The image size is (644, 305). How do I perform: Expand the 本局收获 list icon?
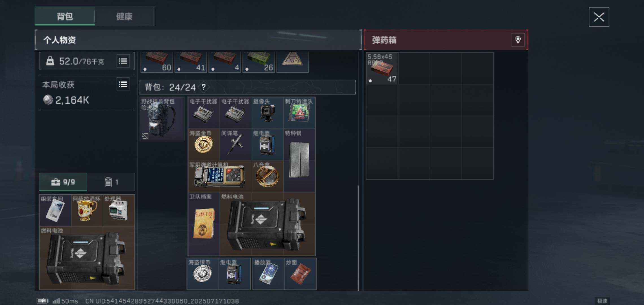(x=123, y=84)
